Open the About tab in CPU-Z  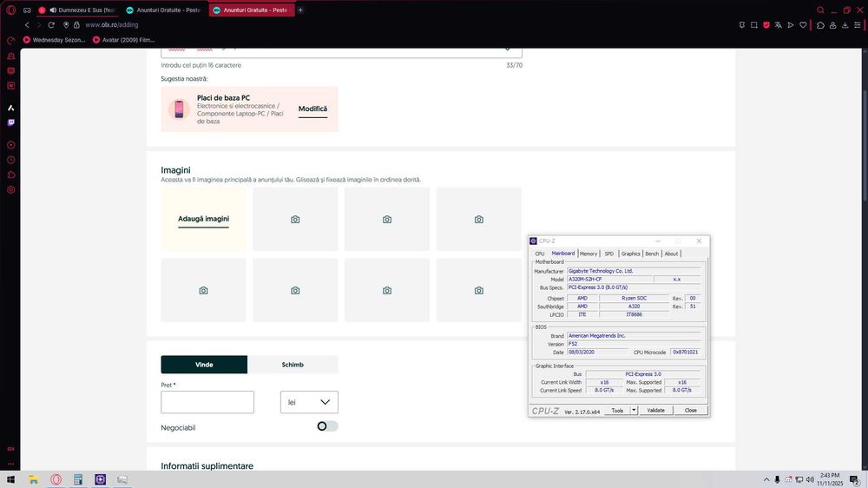pyautogui.click(x=671, y=254)
